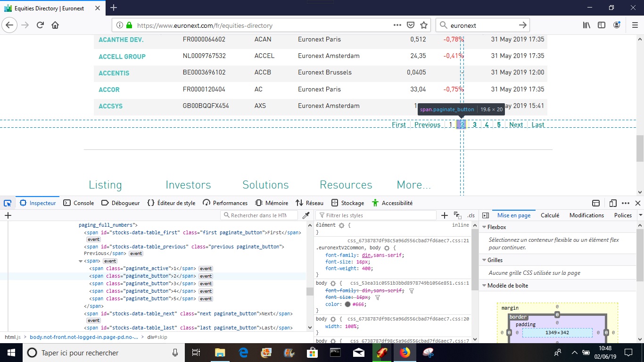The image size is (644, 362).
Task: Click the Next pagination button
Action: point(516,125)
